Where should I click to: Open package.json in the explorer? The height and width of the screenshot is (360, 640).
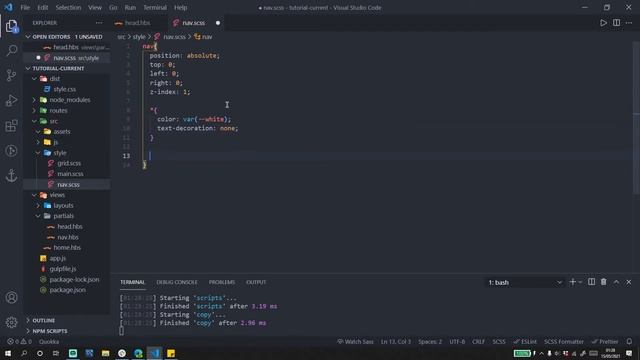(67, 290)
